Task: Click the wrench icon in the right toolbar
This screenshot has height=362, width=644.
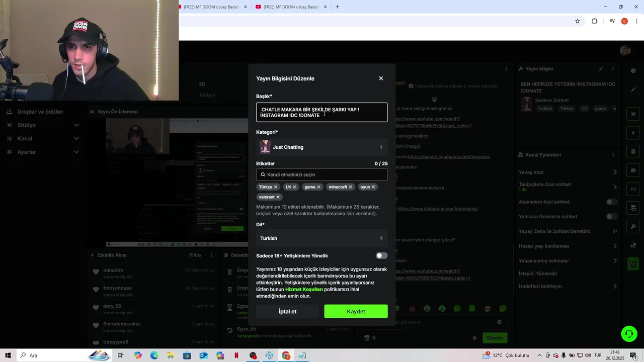Action: 633,227
